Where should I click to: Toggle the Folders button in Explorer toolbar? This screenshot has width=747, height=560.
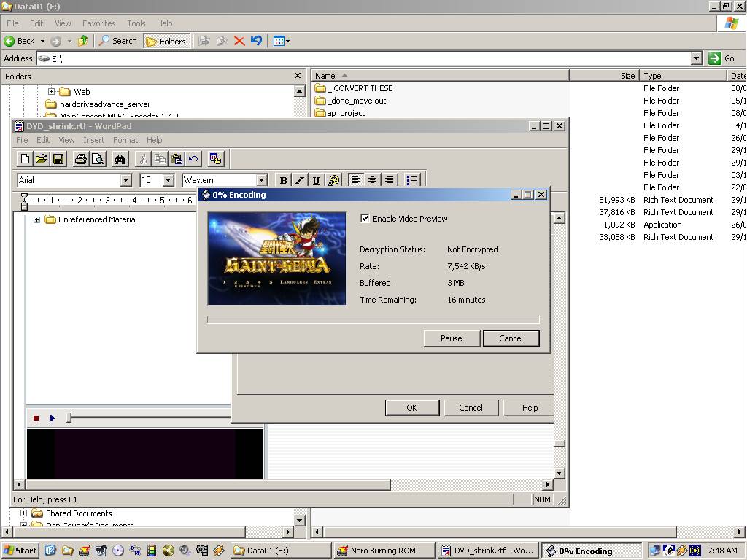click(x=167, y=41)
